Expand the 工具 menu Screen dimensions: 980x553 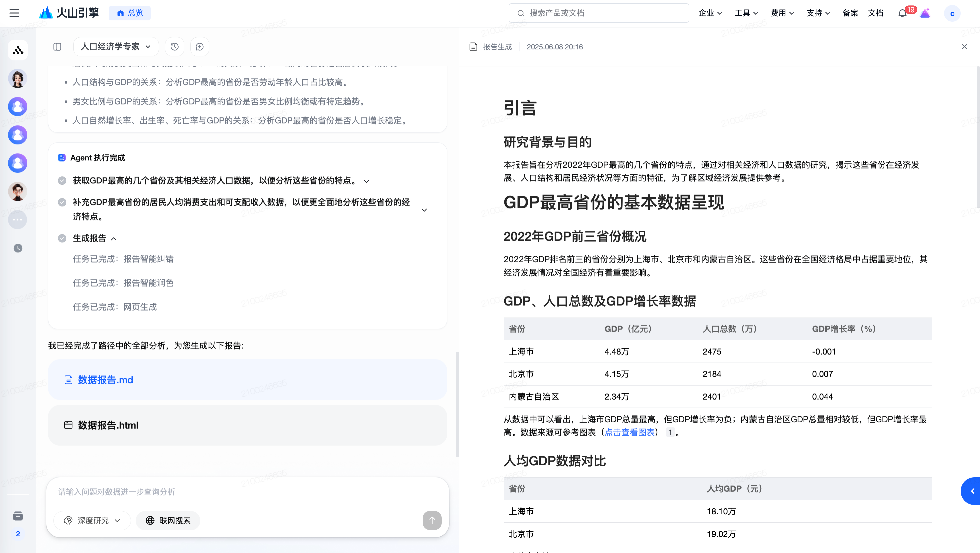point(746,13)
